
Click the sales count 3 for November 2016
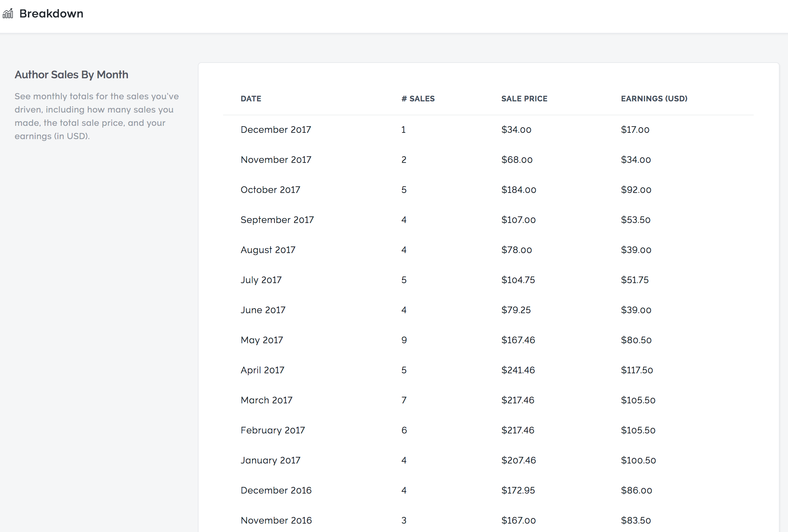404,520
